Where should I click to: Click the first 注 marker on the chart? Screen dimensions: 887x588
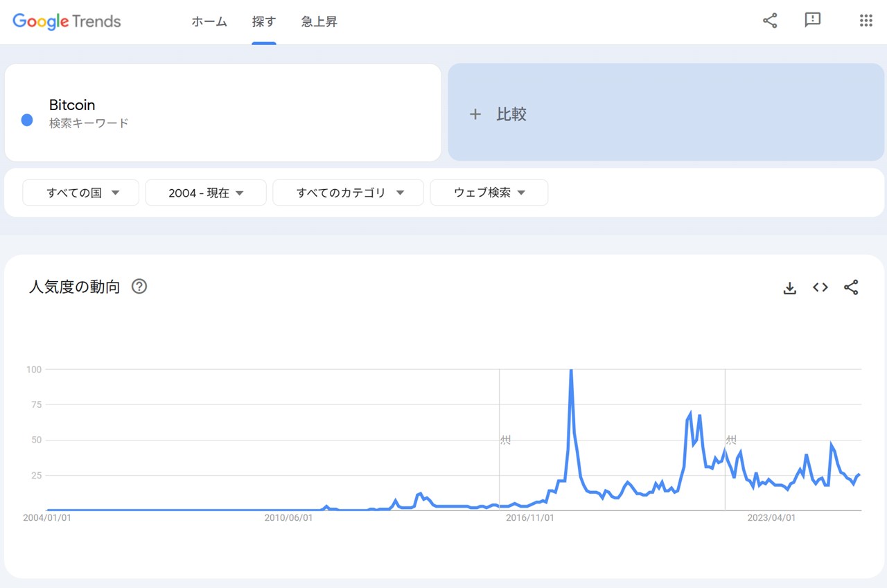coord(505,440)
